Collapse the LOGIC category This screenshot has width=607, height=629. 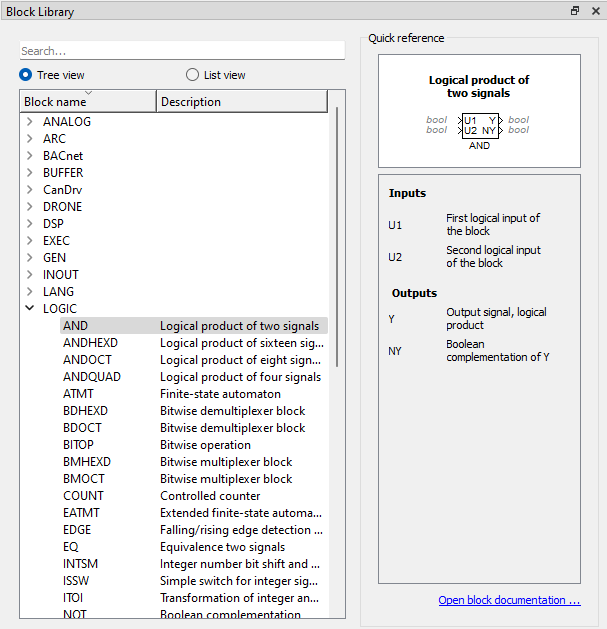tap(30, 308)
